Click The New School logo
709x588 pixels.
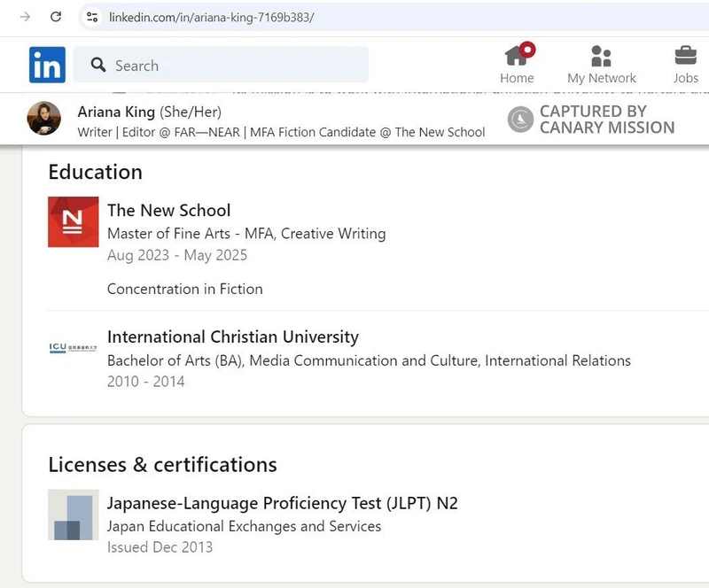[73, 222]
